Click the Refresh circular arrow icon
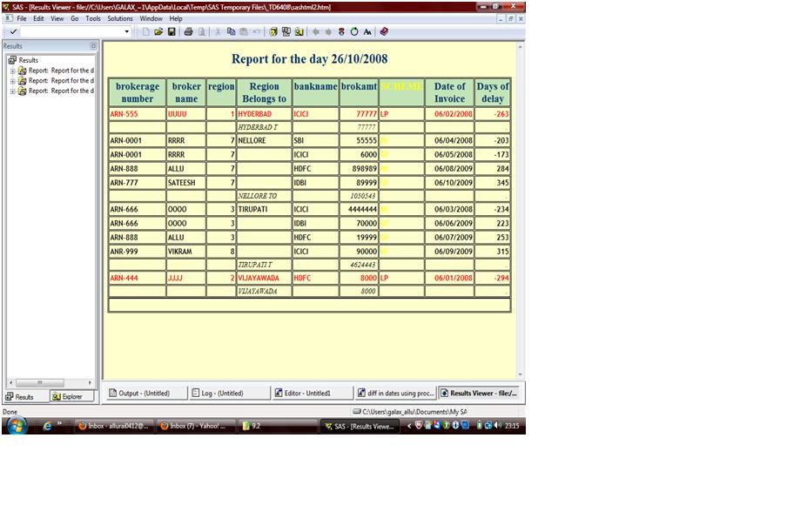 click(354, 31)
